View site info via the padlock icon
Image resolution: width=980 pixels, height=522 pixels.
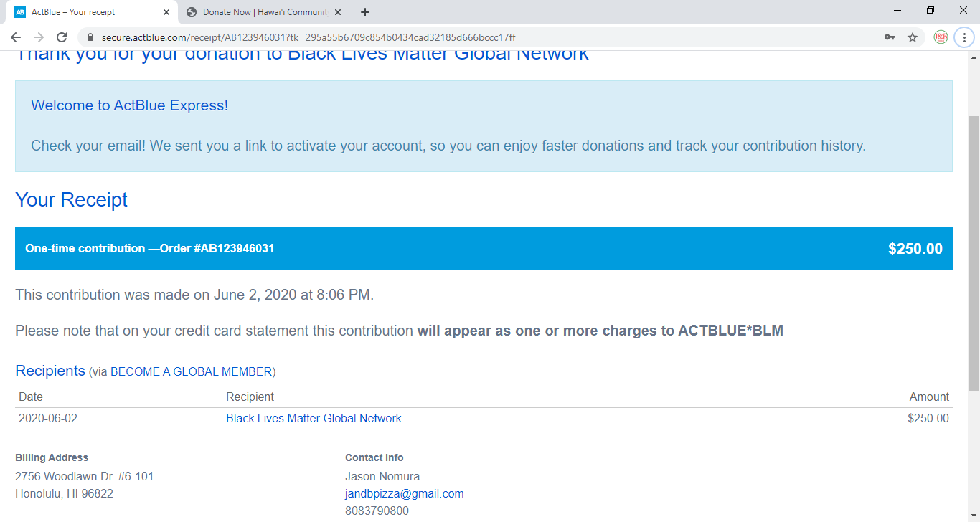click(90, 37)
